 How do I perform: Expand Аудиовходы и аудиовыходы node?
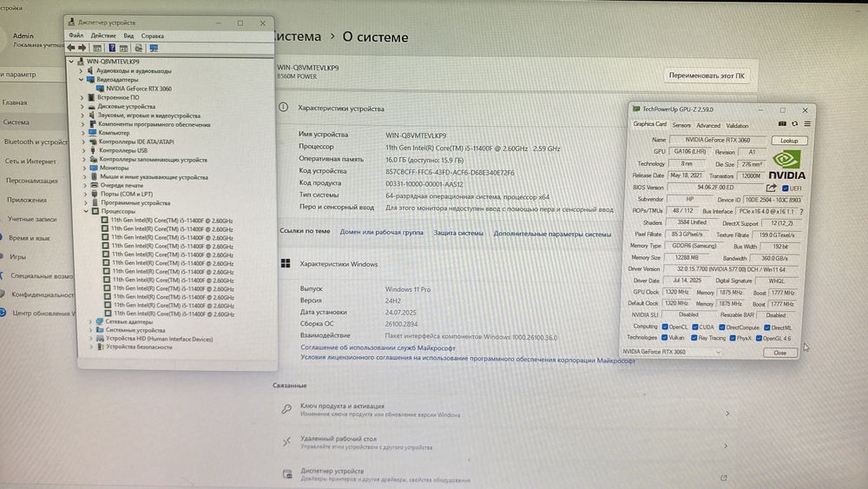81,71
